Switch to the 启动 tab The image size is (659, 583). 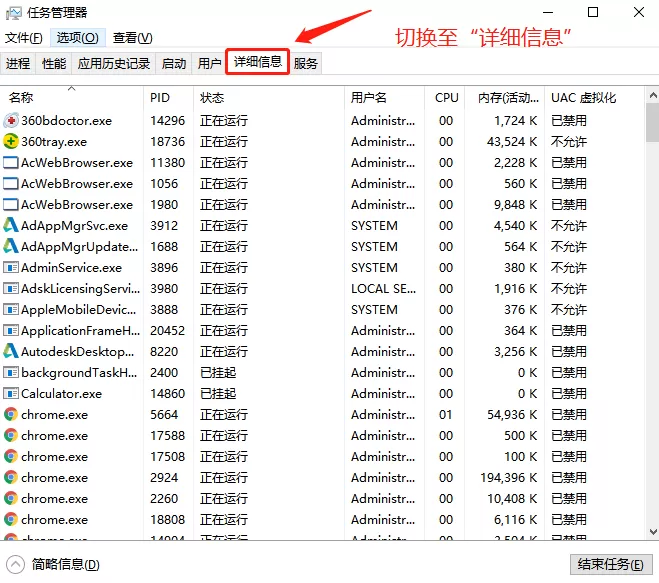(174, 63)
